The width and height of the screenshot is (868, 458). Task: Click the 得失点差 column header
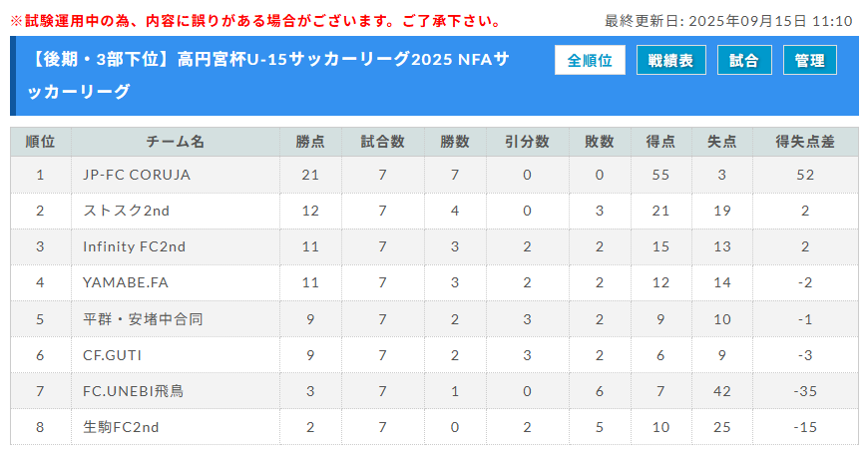805,142
